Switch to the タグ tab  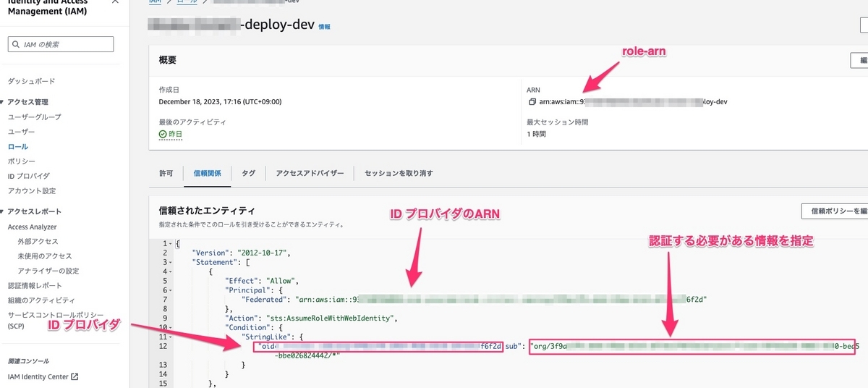(x=248, y=173)
